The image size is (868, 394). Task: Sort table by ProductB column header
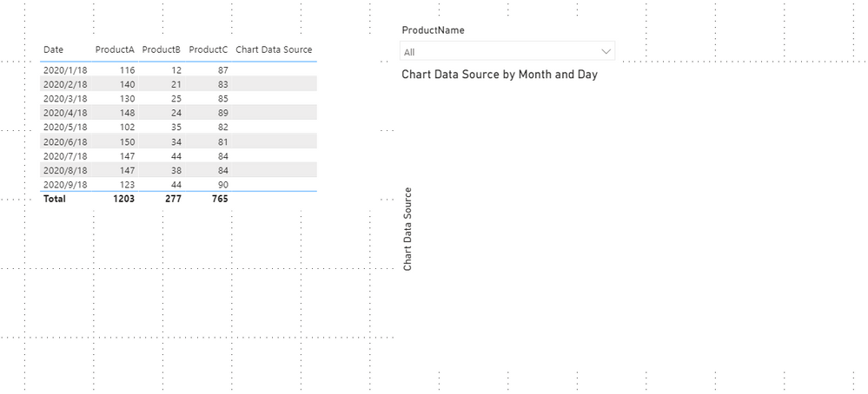[x=162, y=49]
